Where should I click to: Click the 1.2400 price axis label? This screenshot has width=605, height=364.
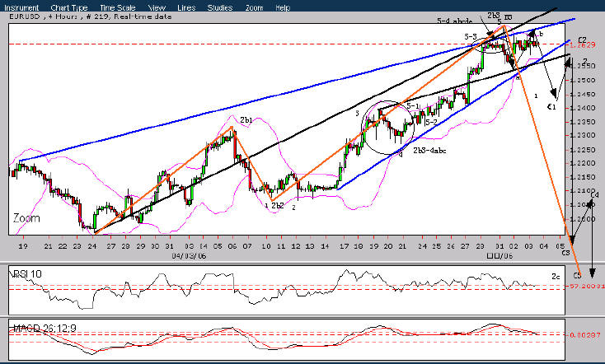click(584, 108)
